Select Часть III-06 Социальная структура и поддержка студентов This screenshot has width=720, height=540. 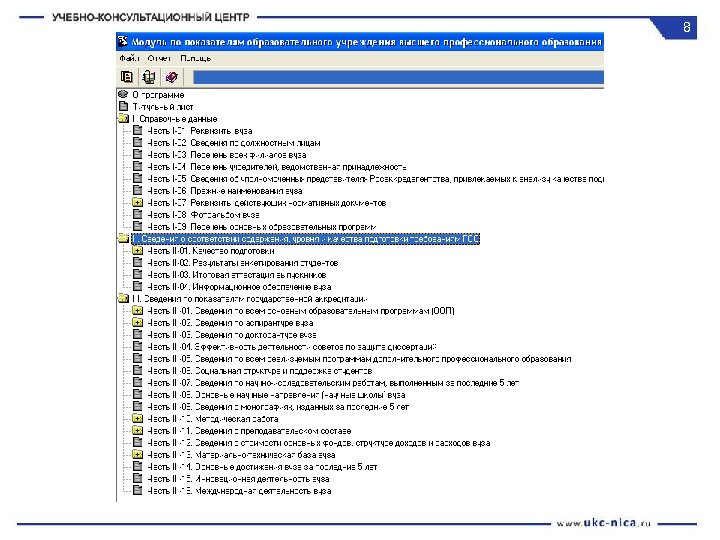click(x=260, y=371)
